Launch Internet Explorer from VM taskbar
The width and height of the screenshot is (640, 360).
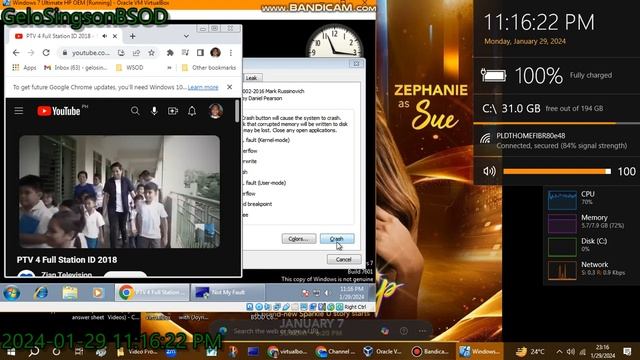pos(41,293)
